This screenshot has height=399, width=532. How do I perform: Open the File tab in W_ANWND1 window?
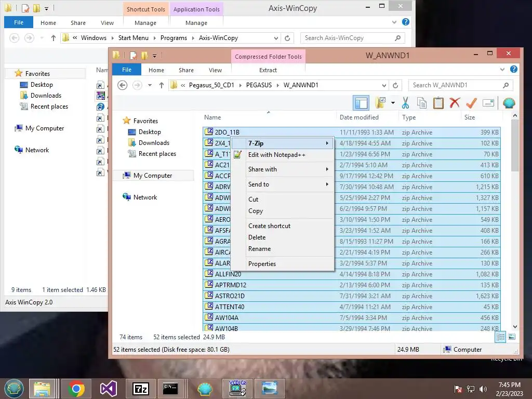click(127, 70)
